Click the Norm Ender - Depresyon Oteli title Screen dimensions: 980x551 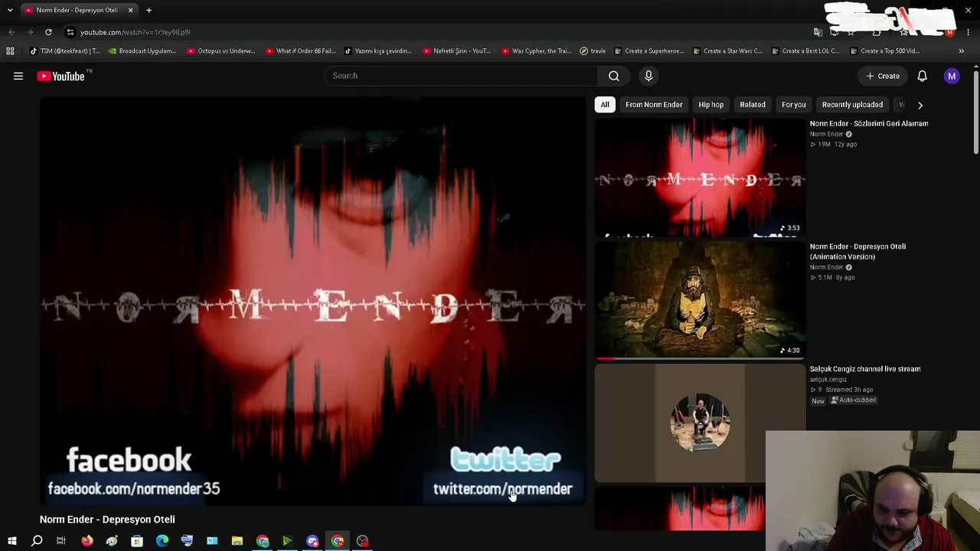[107, 520]
